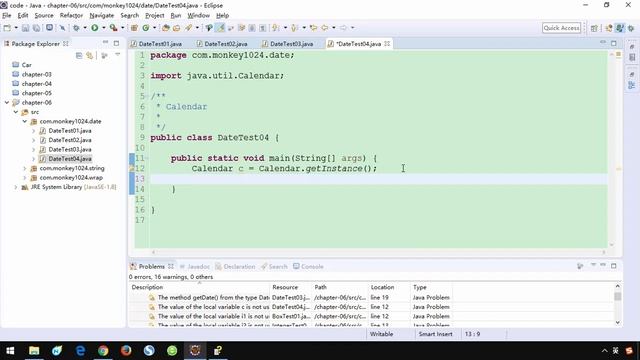Open the Chrome taskbar icon
Viewport: 640px width, 360px height.
coord(103,350)
